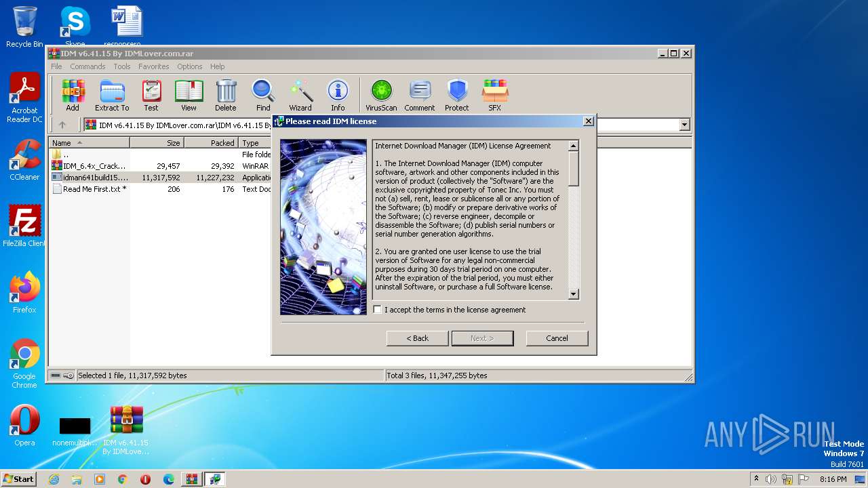The height and width of the screenshot is (488, 868).
Task: Open the Favorites menu
Action: 154,66
